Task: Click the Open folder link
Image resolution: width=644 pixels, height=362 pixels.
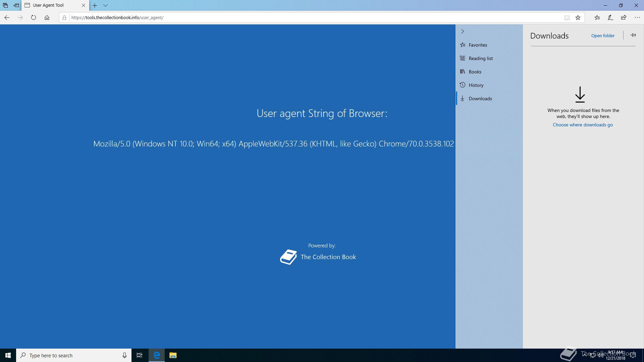Action: point(603,36)
